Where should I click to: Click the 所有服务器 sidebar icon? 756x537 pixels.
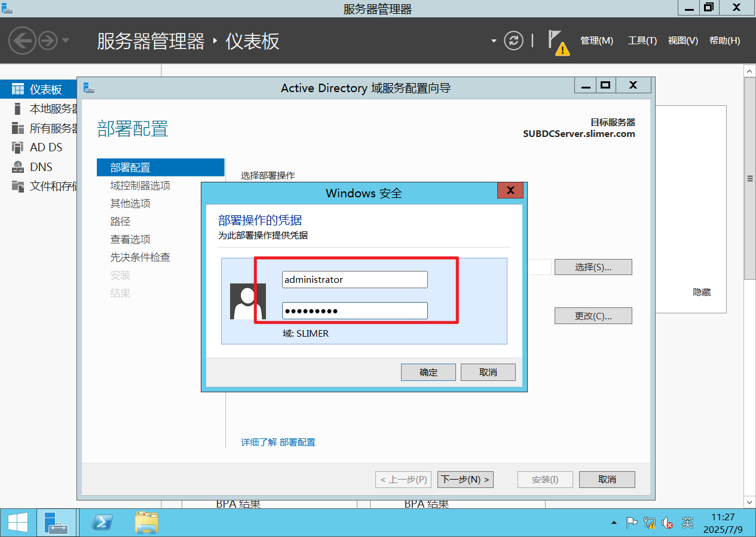point(18,128)
